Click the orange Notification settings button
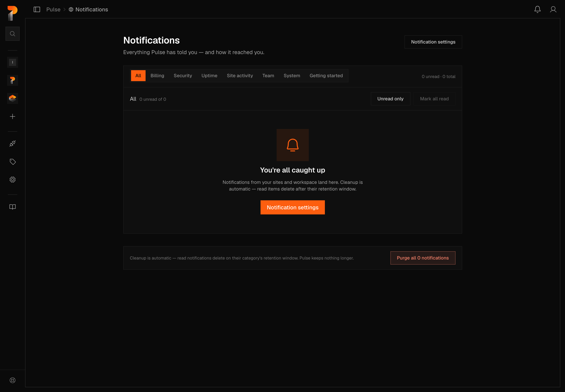The height and width of the screenshot is (392, 565). [x=293, y=207]
